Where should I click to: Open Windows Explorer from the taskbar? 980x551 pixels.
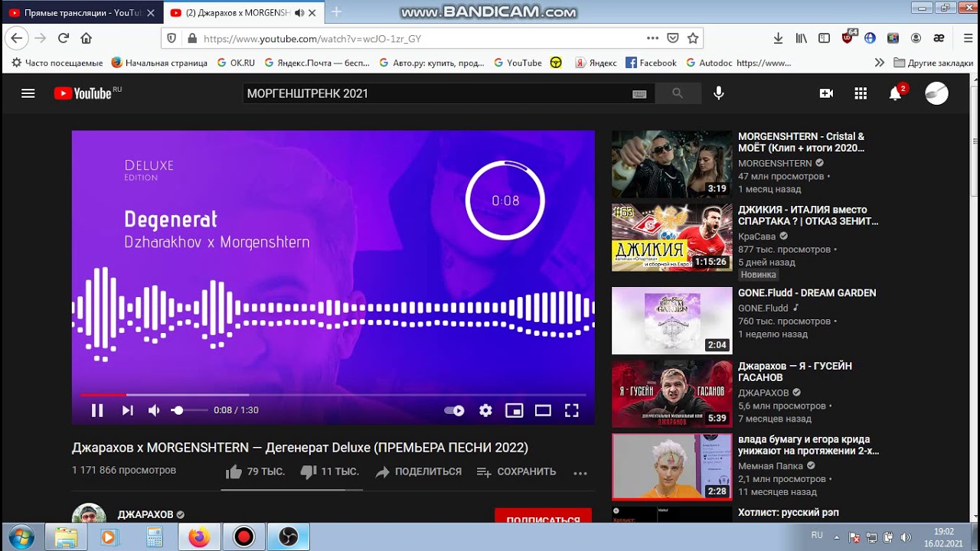[66, 536]
